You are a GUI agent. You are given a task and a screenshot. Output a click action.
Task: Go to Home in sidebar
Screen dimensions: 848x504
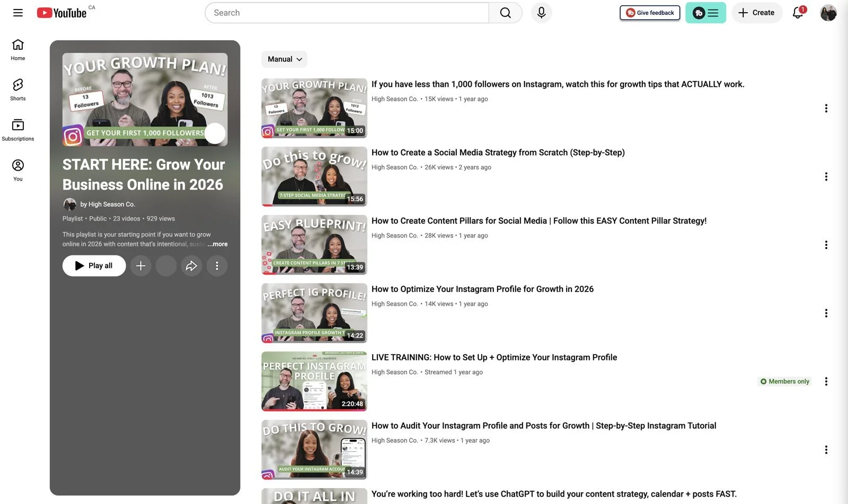18,49
